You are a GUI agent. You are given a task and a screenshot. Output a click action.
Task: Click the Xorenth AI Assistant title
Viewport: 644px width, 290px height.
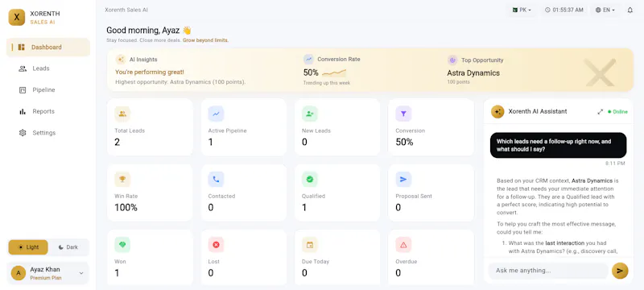point(538,111)
